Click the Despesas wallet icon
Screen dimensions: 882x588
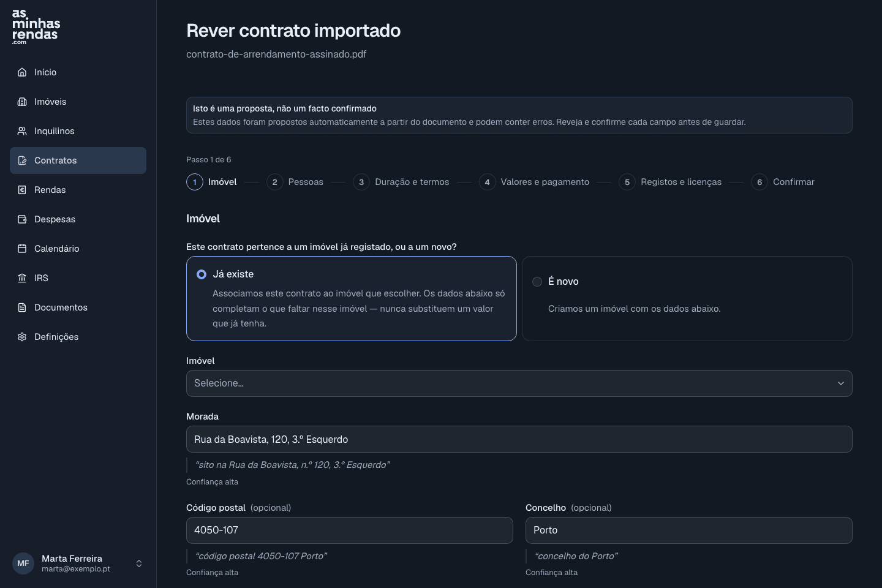pos(22,219)
